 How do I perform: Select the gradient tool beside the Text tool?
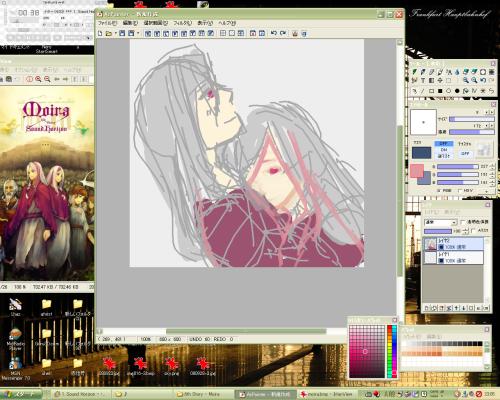(431, 80)
